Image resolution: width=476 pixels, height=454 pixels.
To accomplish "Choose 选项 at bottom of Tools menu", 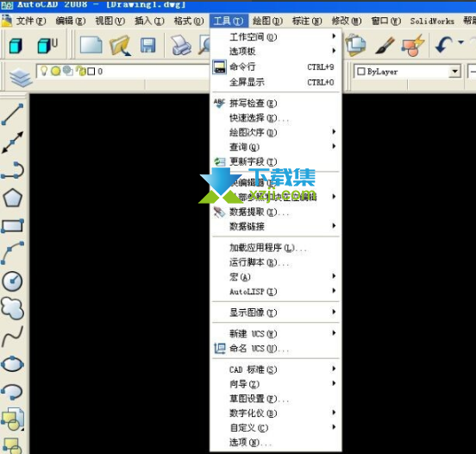I will [x=276, y=443].
